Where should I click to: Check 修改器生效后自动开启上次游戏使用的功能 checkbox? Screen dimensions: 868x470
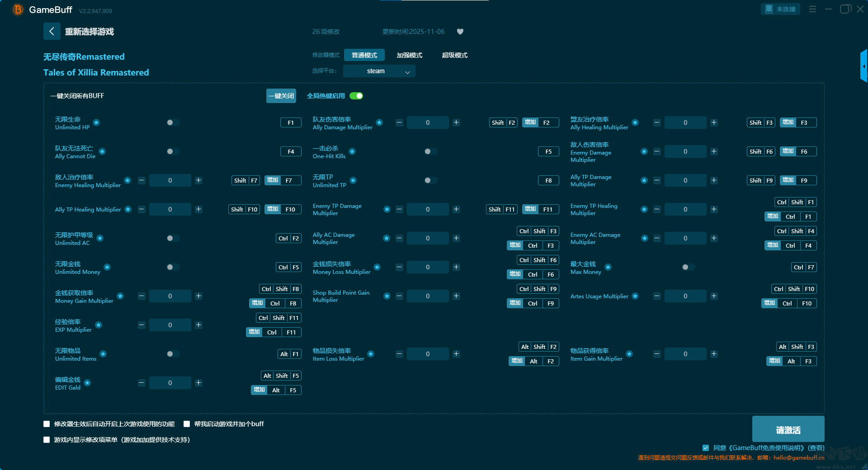coord(47,424)
